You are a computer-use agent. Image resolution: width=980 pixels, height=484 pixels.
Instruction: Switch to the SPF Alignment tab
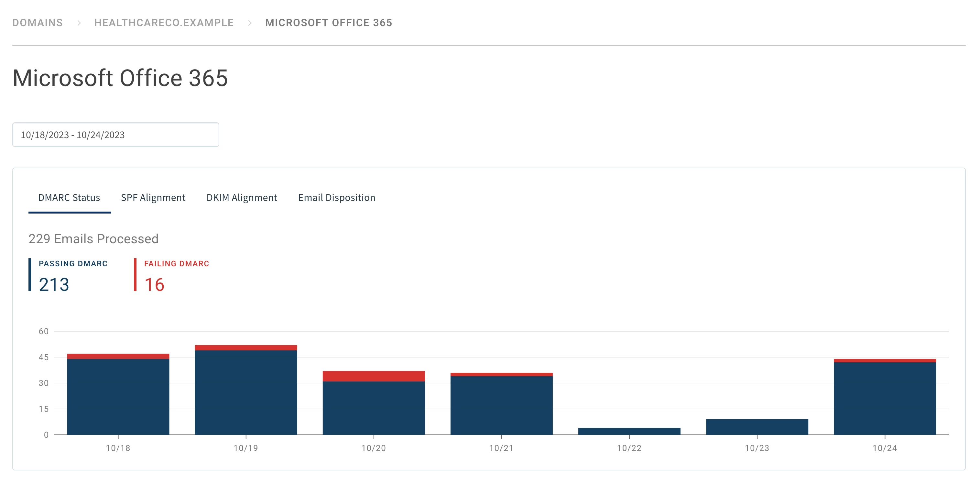[x=153, y=197]
